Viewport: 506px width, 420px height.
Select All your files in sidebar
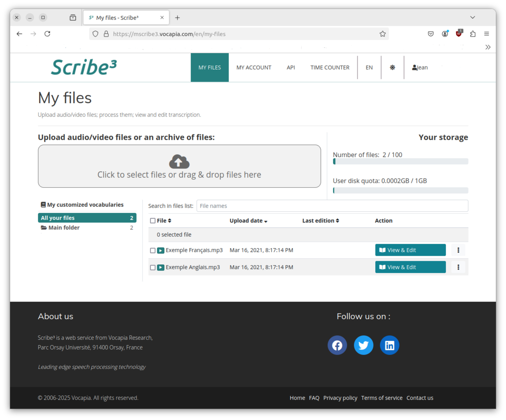click(x=87, y=218)
